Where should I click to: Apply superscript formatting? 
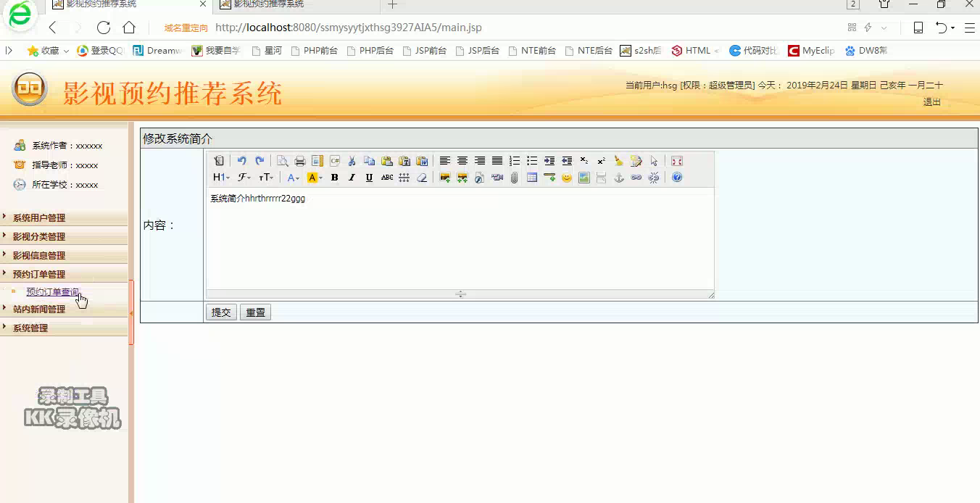tap(601, 161)
